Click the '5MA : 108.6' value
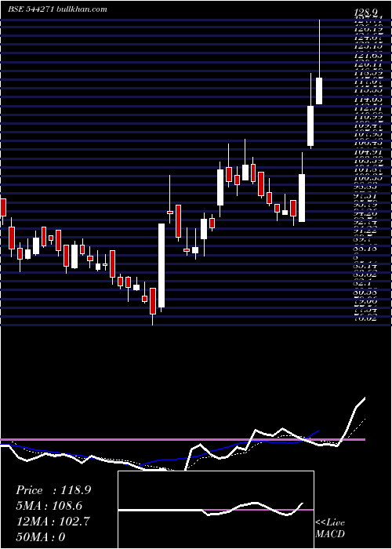This screenshot has height=549, width=392. (51, 506)
